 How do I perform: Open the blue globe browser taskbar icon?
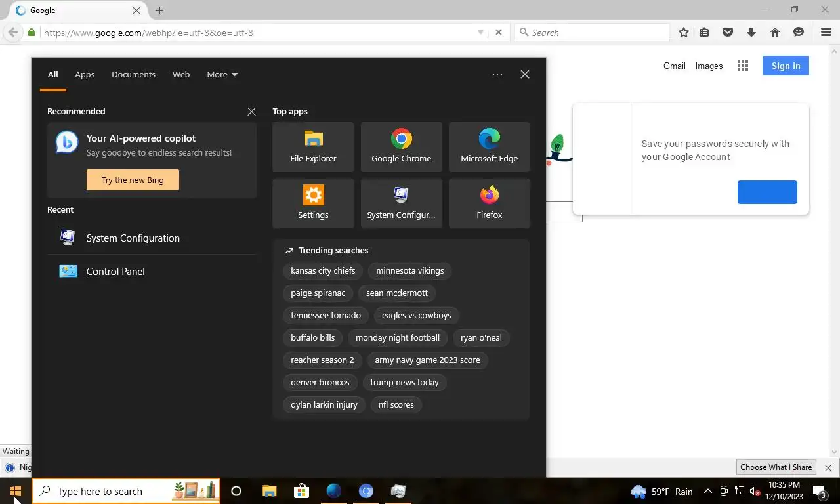333,491
